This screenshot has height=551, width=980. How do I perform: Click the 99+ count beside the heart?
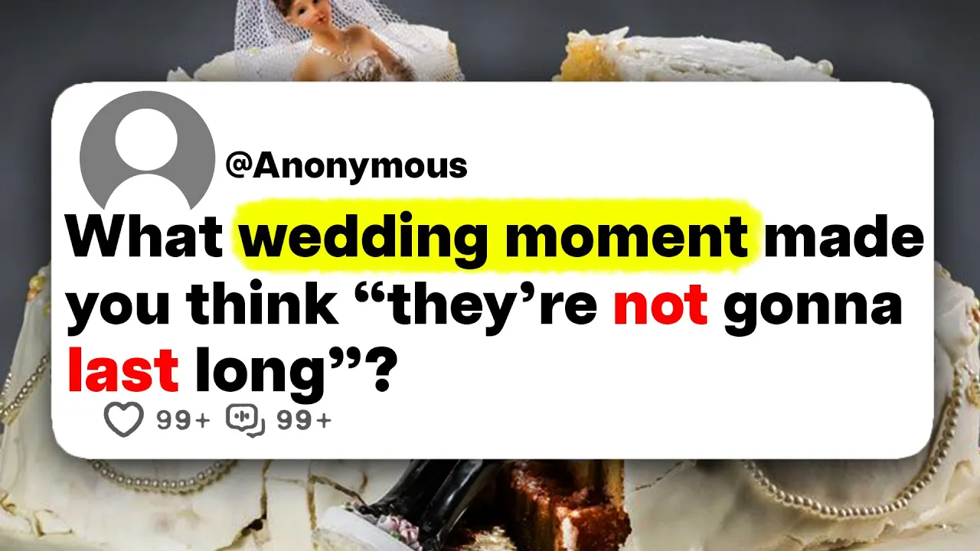[182, 421]
